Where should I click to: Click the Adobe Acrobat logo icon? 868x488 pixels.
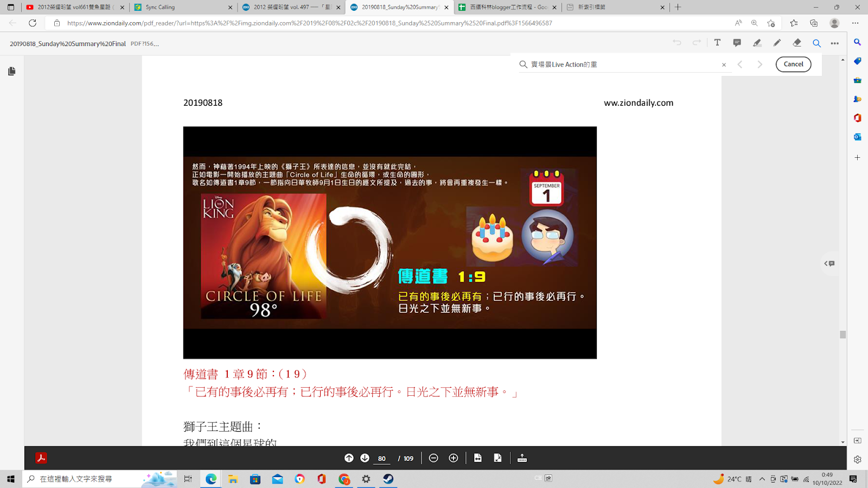41,458
